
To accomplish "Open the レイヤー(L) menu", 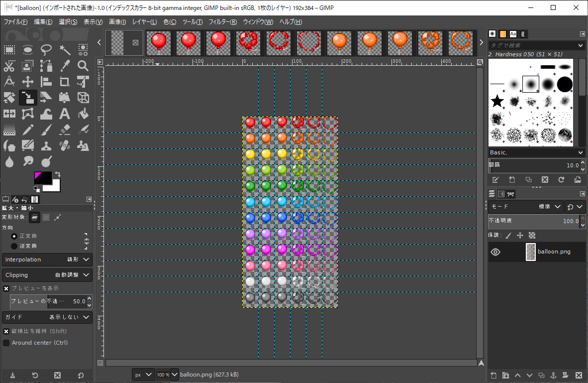I will [144, 22].
